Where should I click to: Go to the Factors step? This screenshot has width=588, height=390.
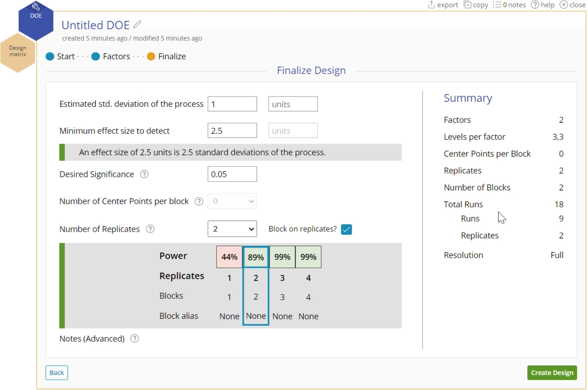pyautogui.click(x=111, y=56)
